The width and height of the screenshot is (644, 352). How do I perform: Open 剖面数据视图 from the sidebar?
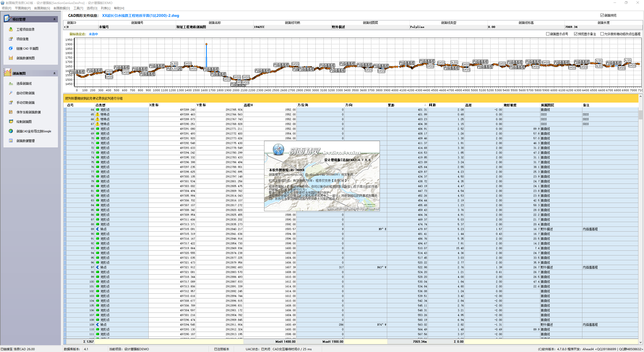coord(25,58)
